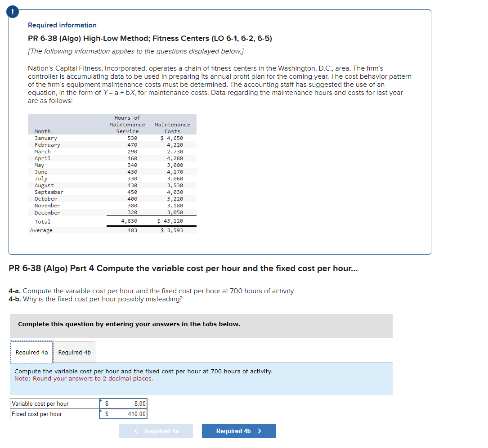Select the Required 4a tab
Screen dimensions: 488x448
(31, 352)
